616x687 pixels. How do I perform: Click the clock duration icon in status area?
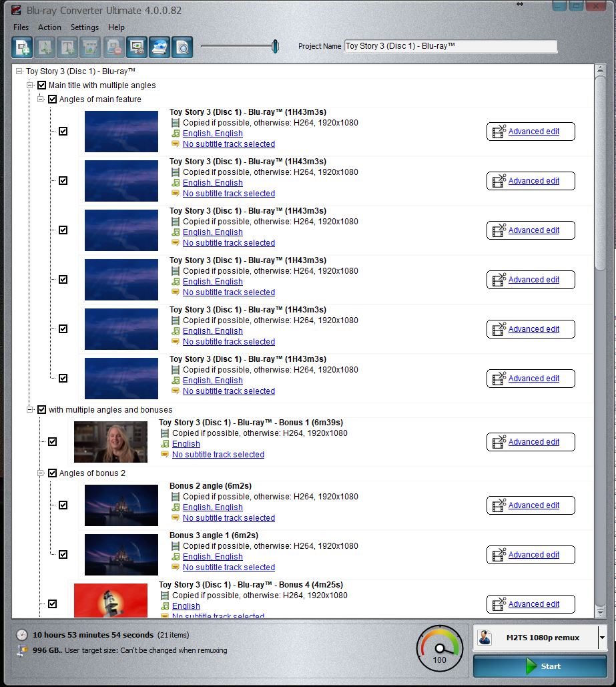21,634
